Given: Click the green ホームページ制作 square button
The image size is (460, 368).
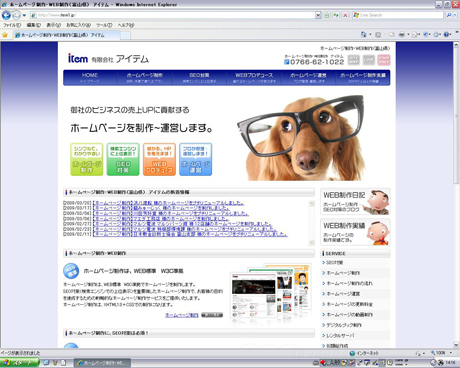Looking at the screenshot, I should (87, 159).
